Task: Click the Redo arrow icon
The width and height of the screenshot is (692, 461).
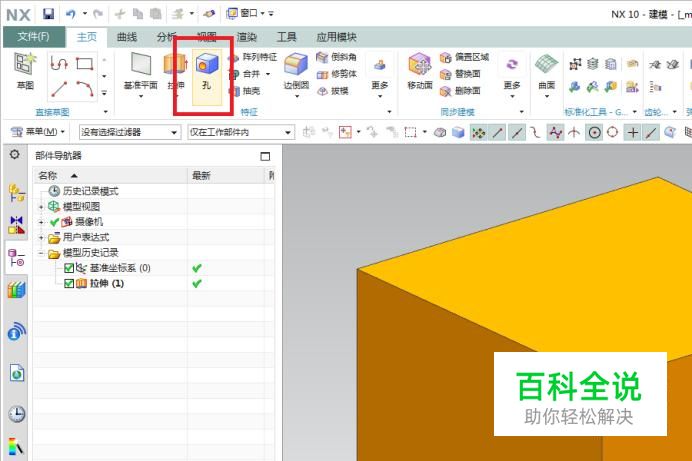Action: pyautogui.click(x=98, y=14)
